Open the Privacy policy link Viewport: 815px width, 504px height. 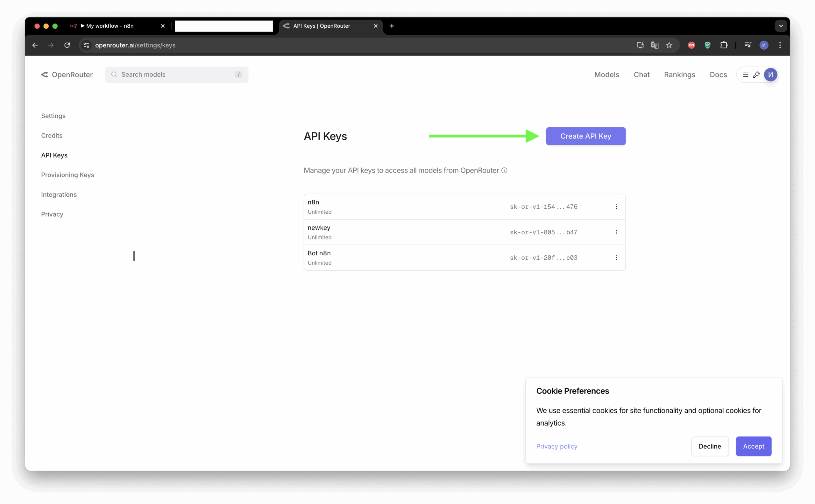point(557,446)
